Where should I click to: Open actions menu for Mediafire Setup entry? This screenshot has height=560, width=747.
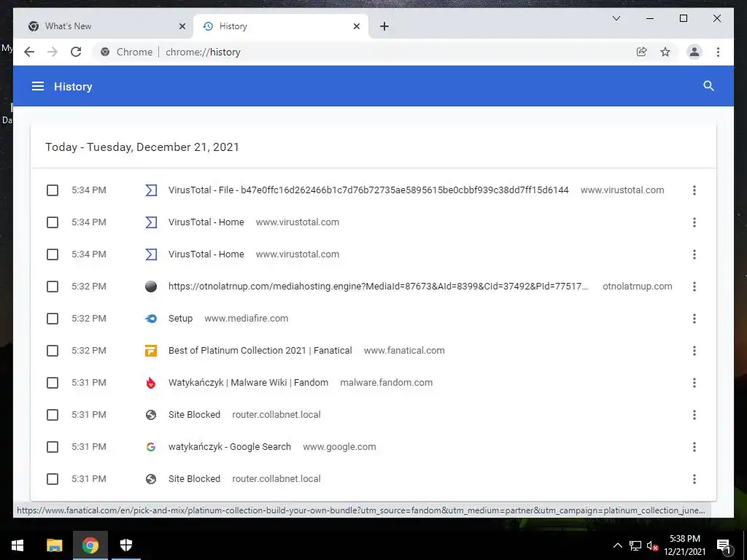pos(694,319)
